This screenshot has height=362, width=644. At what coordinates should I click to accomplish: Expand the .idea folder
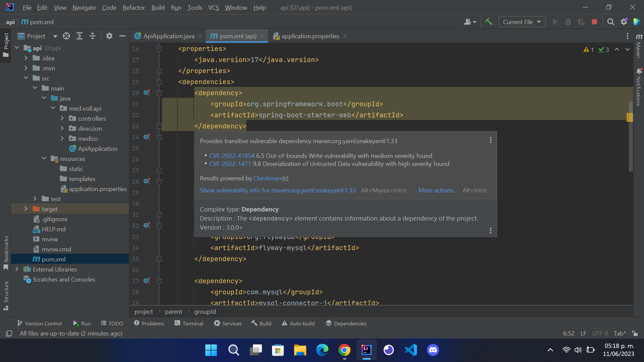point(26,58)
